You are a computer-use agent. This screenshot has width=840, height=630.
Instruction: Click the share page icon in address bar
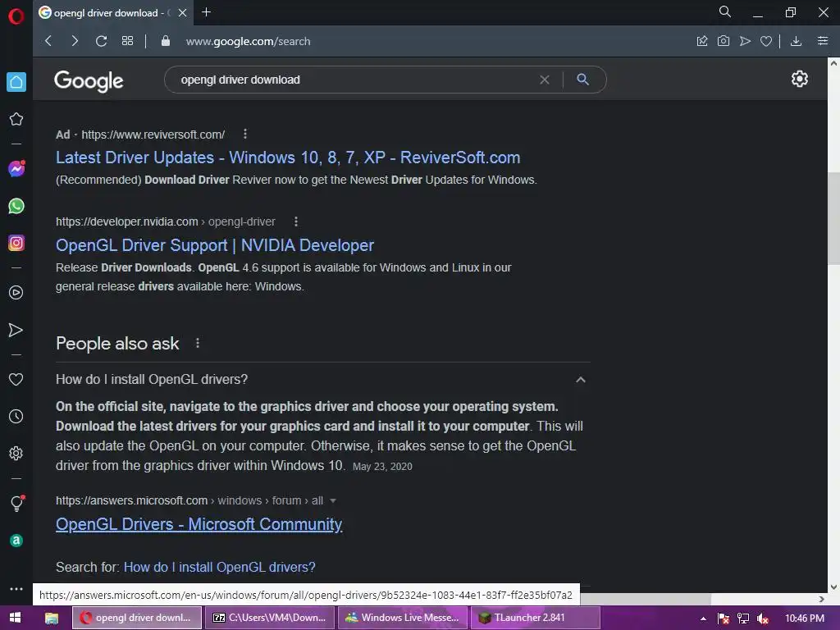[702, 41]
